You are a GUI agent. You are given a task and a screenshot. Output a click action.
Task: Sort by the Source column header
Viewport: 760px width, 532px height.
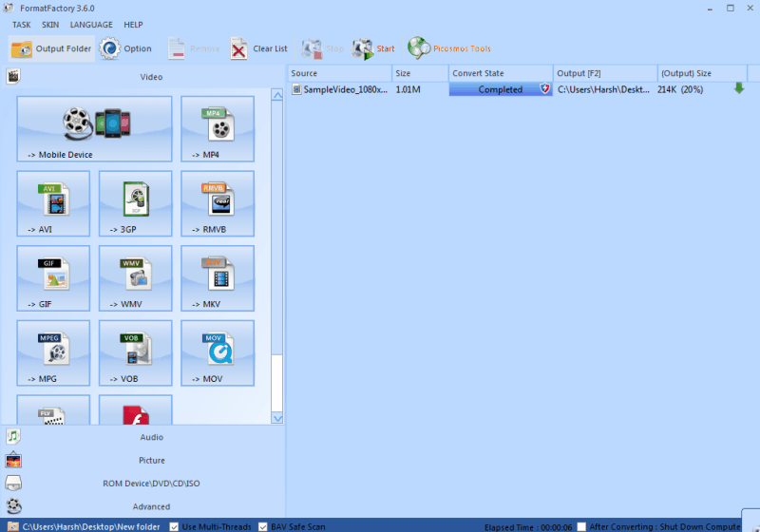click(x=339, y=73)
